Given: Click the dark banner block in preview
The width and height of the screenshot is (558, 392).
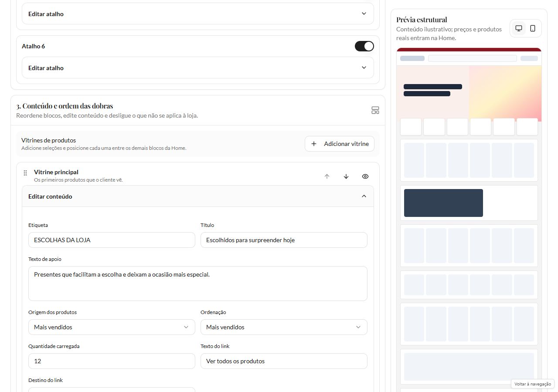Looking at the screenshot, I should tap(443, 203).
